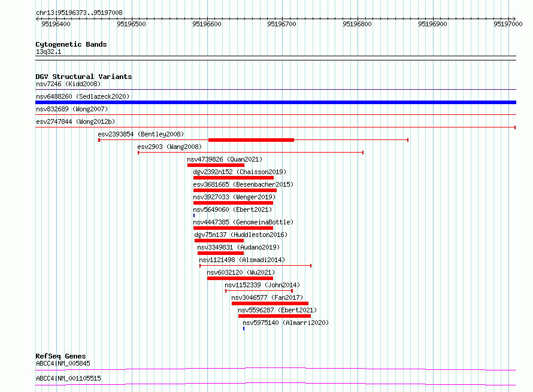This screenshot has height=392, width=533.
Task: Open nsv3927033 (Wenger2019) label
Action: click(234, 197)
